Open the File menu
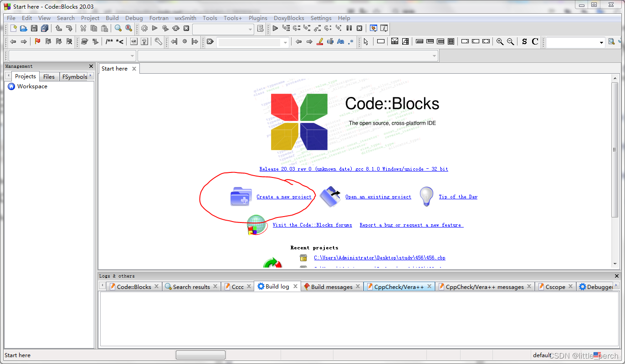Image resolution: width=625 pixels, height=364 pixels. 11,18
